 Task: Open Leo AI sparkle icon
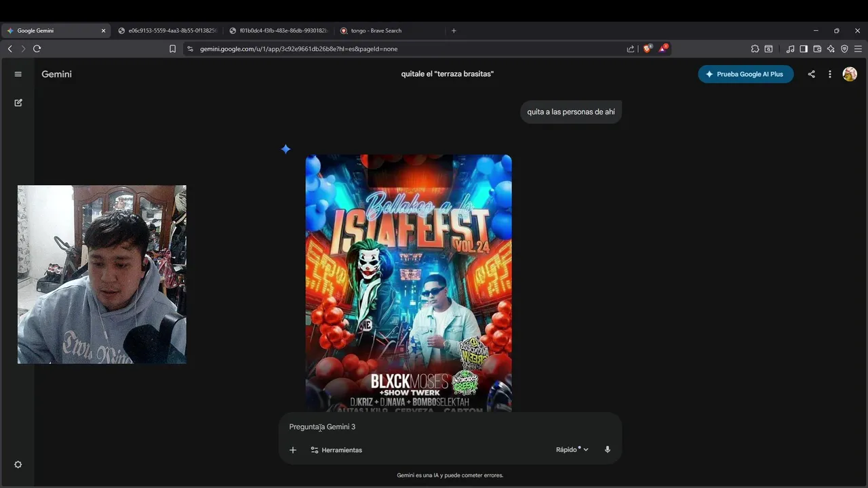pyautogui.click(x=831, y=49)
